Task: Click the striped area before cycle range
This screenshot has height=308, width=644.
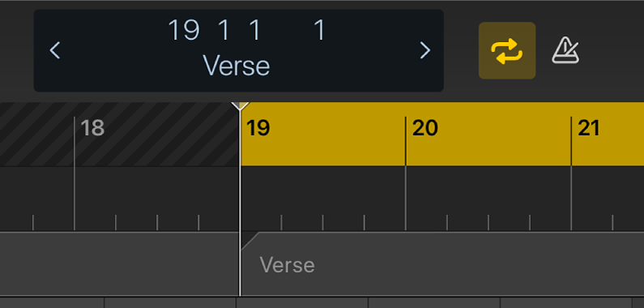Action: point(119,134)
